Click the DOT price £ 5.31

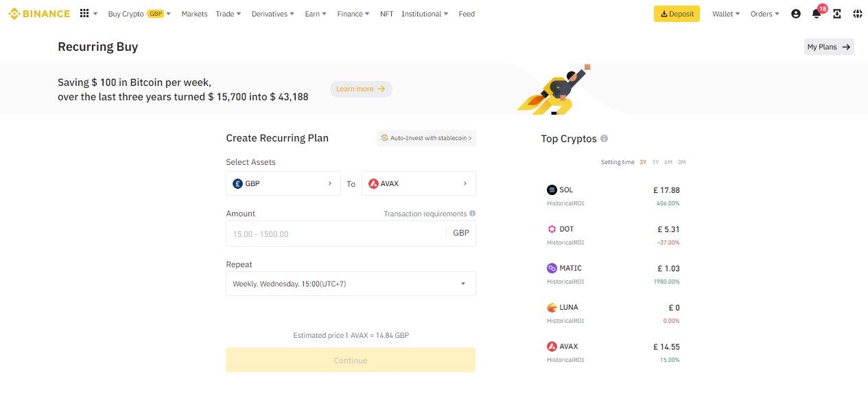(x=668, y=229)
